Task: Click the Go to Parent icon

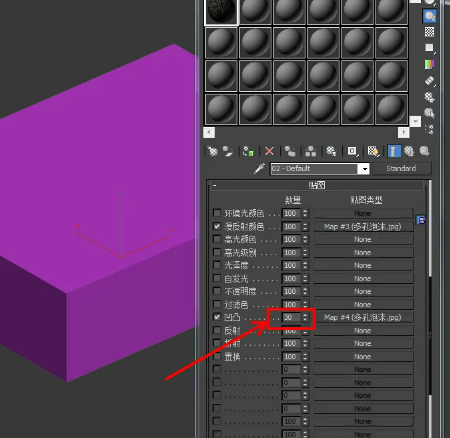Action: click(x=409, y=151)
